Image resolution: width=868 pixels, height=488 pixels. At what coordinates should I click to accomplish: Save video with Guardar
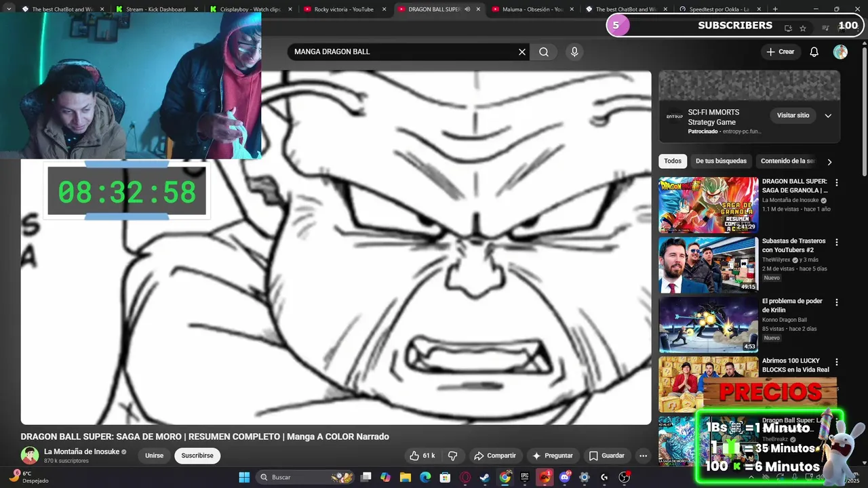606,455
